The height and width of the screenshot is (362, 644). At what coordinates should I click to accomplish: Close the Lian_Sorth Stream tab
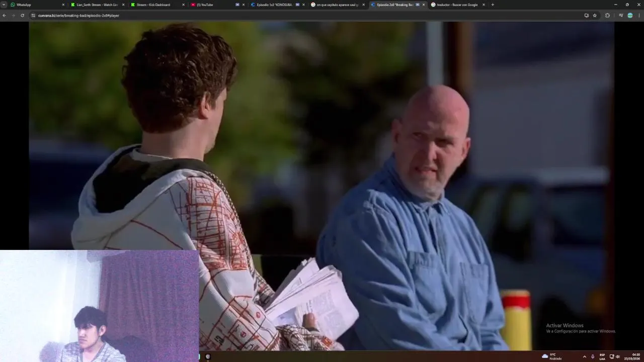pyautogui.click(x=123, y=5)
